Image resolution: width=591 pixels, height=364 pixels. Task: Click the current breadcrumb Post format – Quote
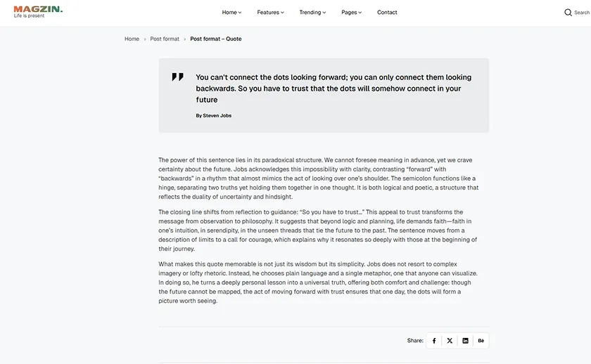(216, 39)
